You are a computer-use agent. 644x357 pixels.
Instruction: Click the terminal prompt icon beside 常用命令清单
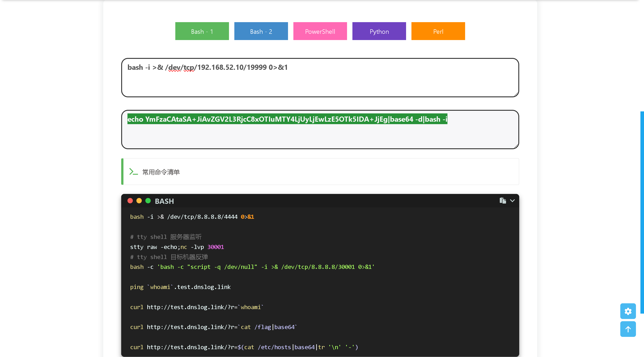(133, 172)
